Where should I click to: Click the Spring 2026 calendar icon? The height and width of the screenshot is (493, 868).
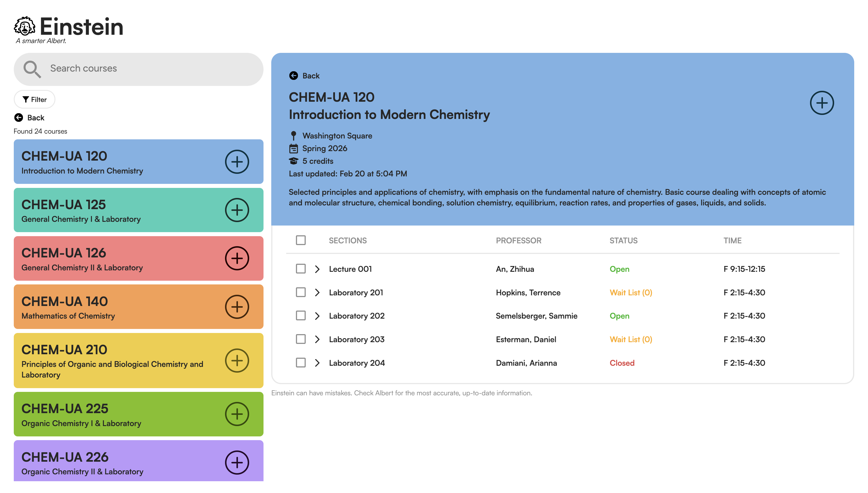coord(294,148)
